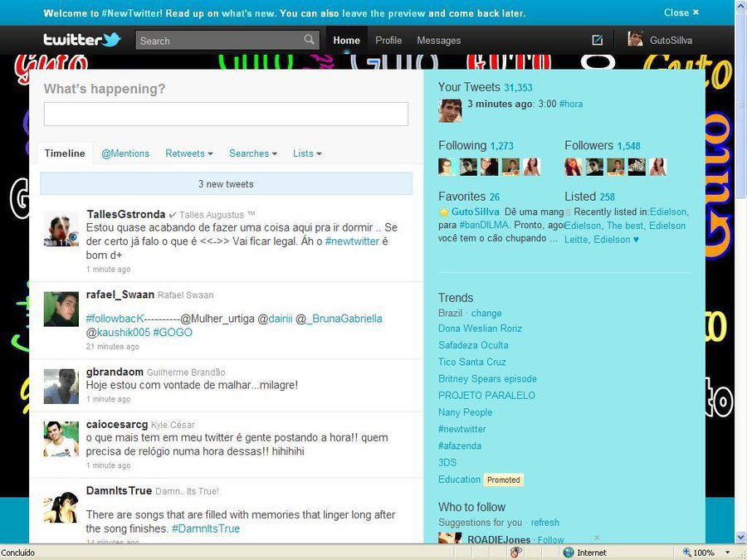Open the Following count 1,273
The width and height of the screenshot is (747, 560).
(x=501, y=146)
